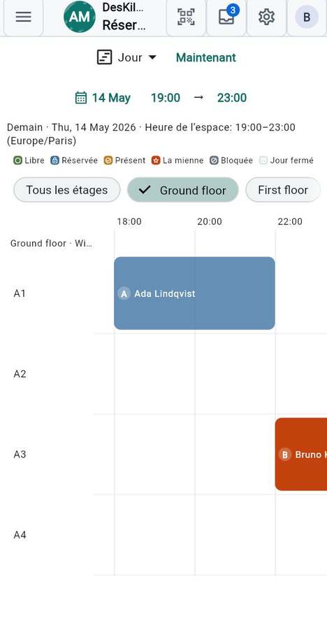Screen dimensions: 327x644
Task: Open the hamburger navigation menu
Action: [x=23, y=17]
